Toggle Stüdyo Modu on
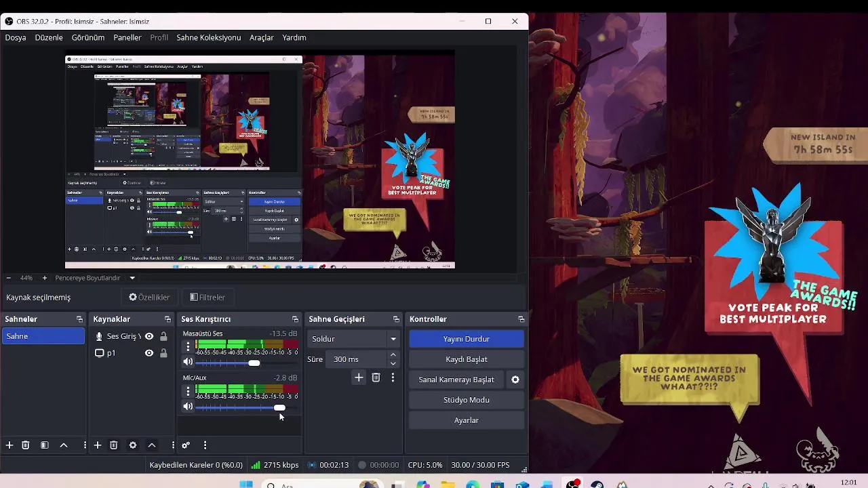868x488 pixels. tap(467, 400)
